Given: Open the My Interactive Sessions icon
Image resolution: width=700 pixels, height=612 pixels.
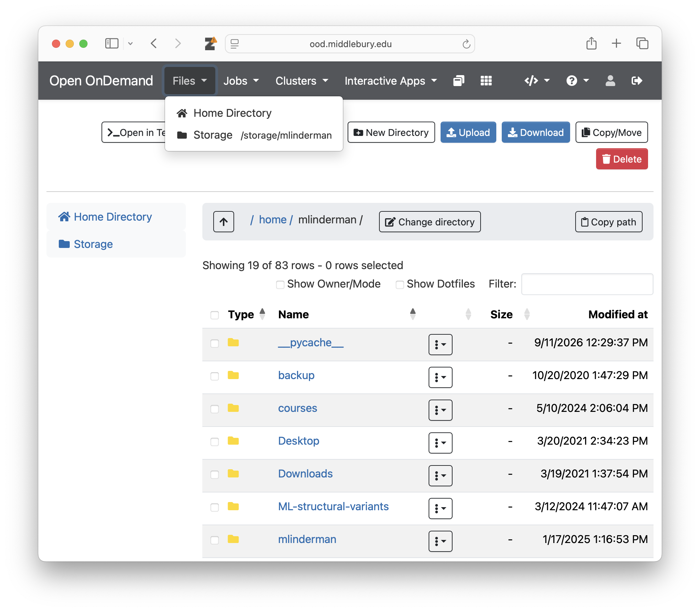Looking at the screenshot, I should point(458,81).
